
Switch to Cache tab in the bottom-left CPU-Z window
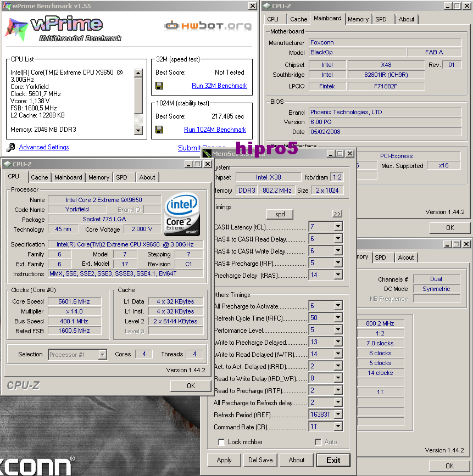[x=40, y=177]
